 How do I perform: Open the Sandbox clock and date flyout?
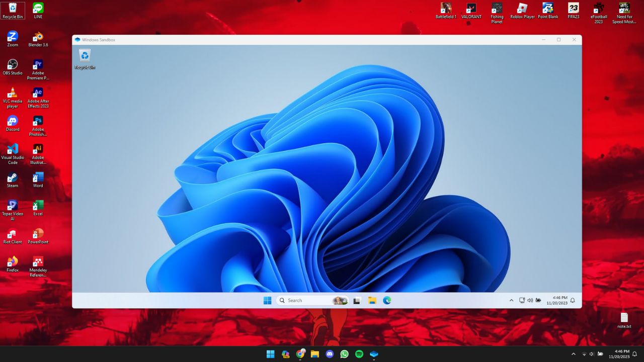click(556, 301)
